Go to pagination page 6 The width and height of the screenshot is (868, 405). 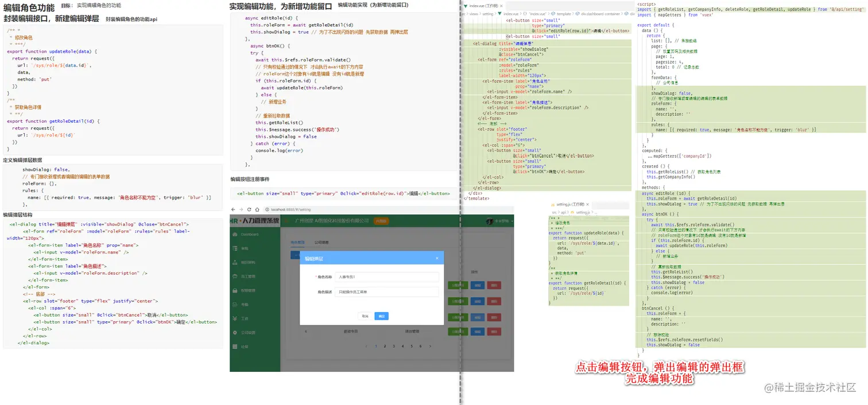click(420, 346)
